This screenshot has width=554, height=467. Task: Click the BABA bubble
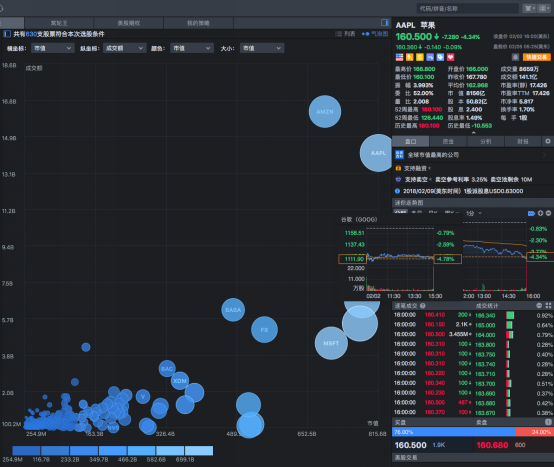point(233,310)
